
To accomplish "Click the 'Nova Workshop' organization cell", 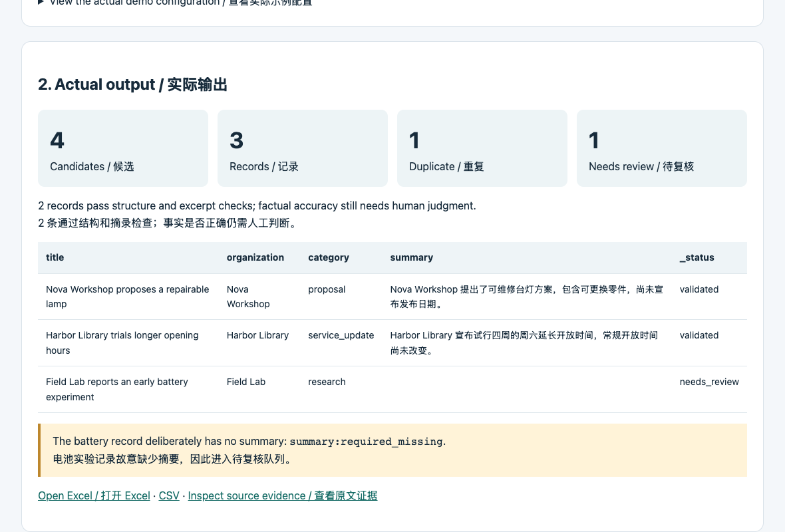I will pos(248,297).
